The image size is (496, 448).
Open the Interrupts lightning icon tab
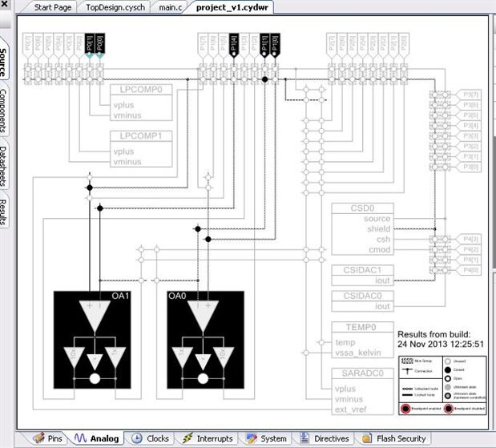(x=188, y=438)
